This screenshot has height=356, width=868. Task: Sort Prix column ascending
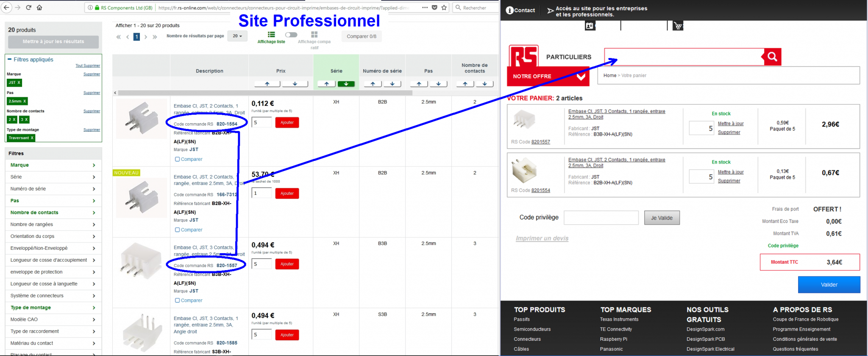(x=267, y=84)
